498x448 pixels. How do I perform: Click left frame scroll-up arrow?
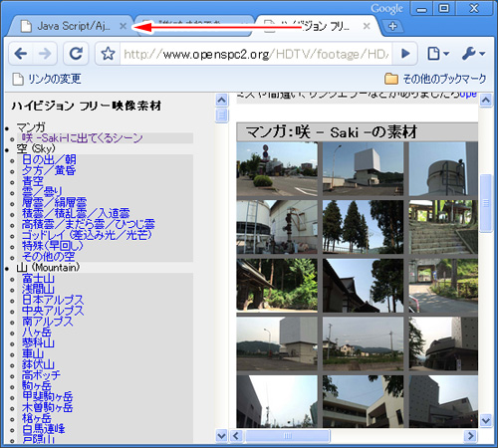(221, 100)
